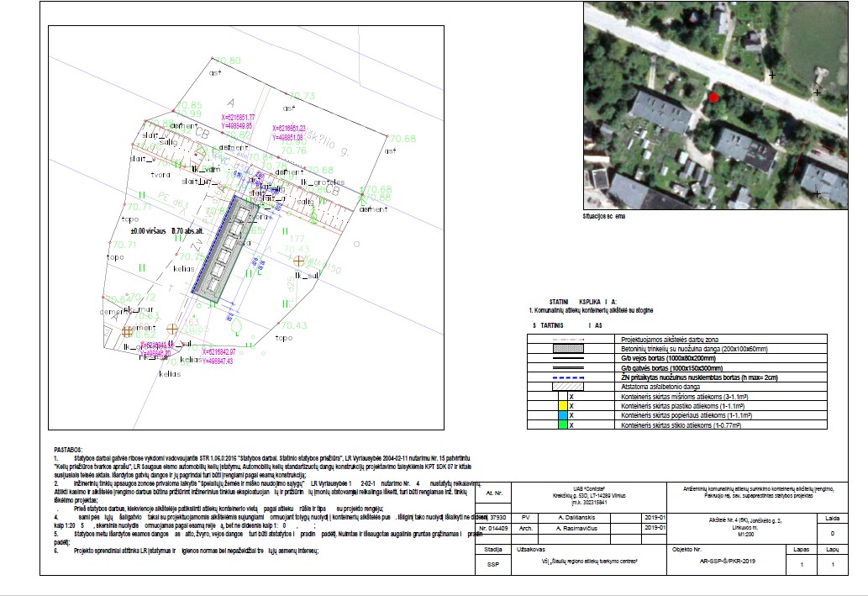Click the gray concrete paving swatch in the legend
The width and height of the screenshot is (868, 596).
click(569, 349)
